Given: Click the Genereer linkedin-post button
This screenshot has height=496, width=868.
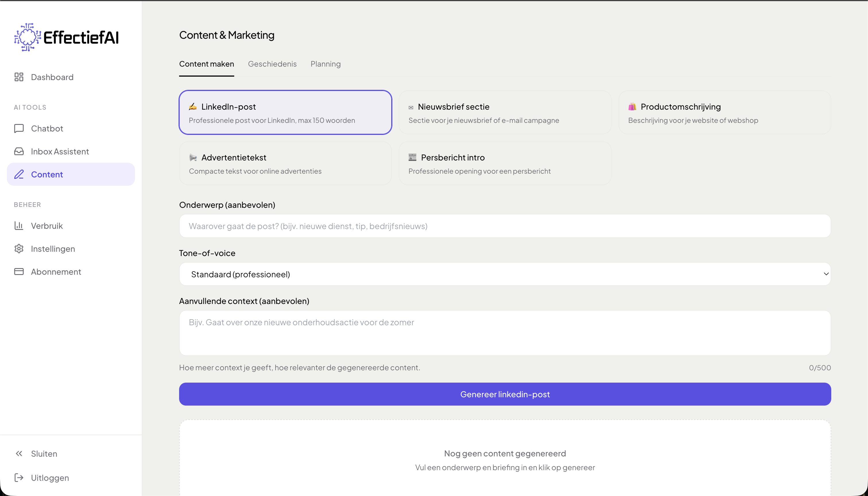Looking at the screenshot, I should [505, 394].
